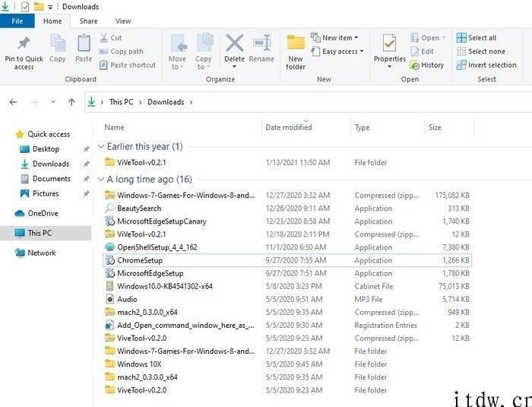Click Downloads in the address bar

[x=166, y=102]
